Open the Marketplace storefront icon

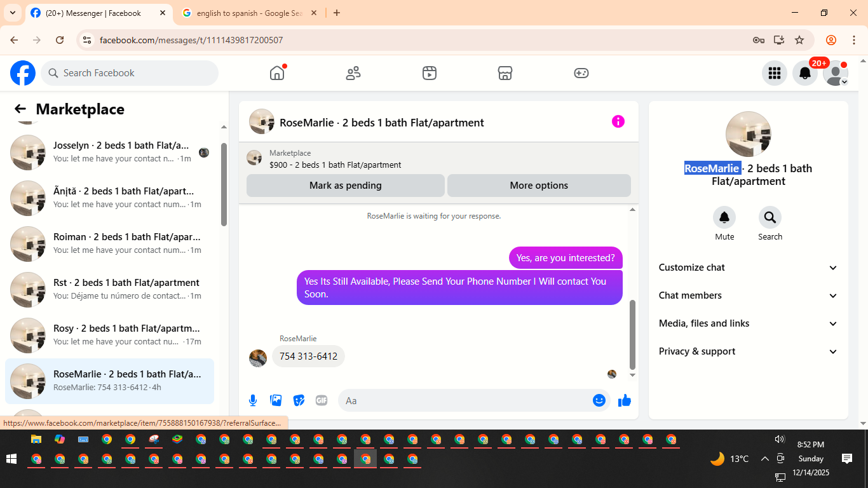(505, 73)
